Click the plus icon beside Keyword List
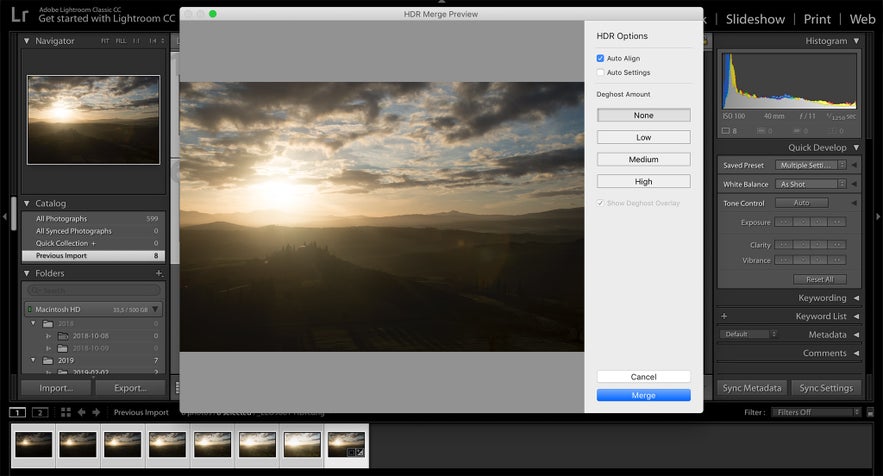The width and height of the screenshot is (883, 476). pos(724,316)
